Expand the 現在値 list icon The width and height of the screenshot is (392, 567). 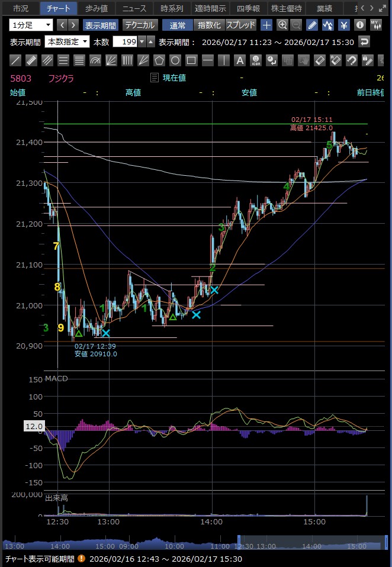tap(155, 78)
